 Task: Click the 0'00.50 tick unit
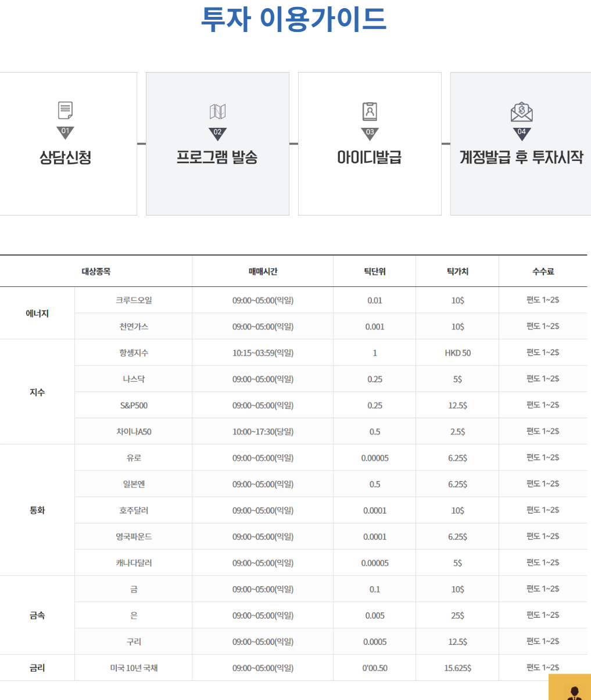tap(375, 668)
